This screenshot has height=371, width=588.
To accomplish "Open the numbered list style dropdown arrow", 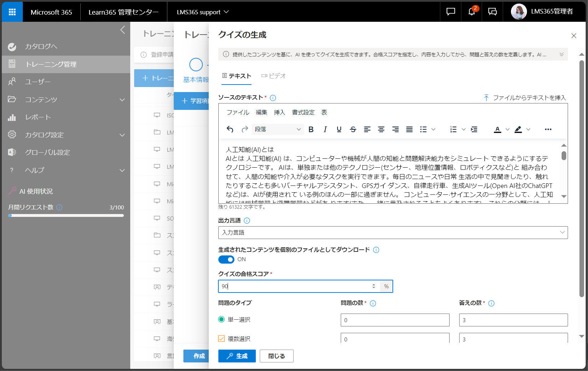I will click(x=463, y=129).
